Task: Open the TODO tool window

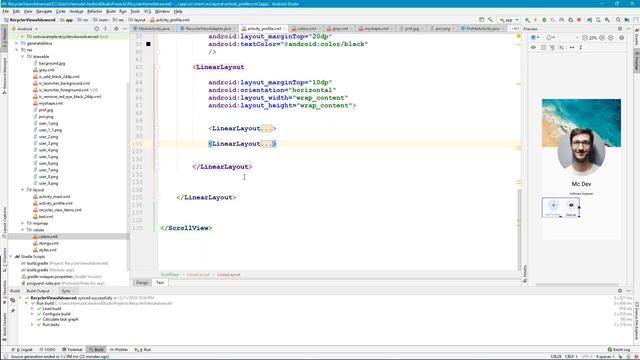Action: pos(48,349)
